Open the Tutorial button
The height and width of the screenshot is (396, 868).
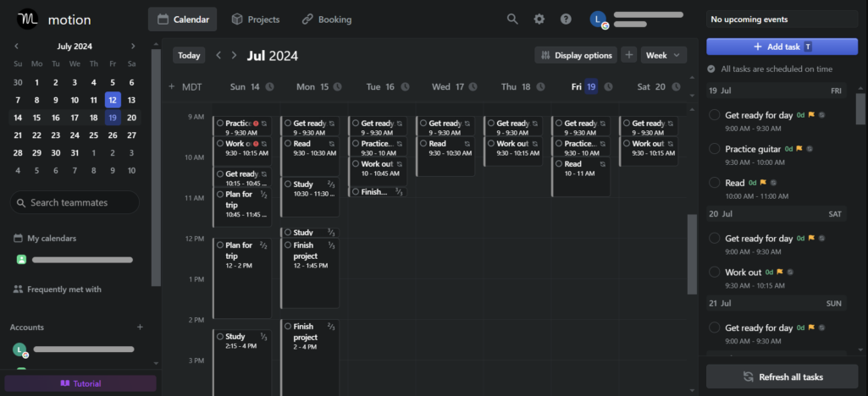point(80,383)
